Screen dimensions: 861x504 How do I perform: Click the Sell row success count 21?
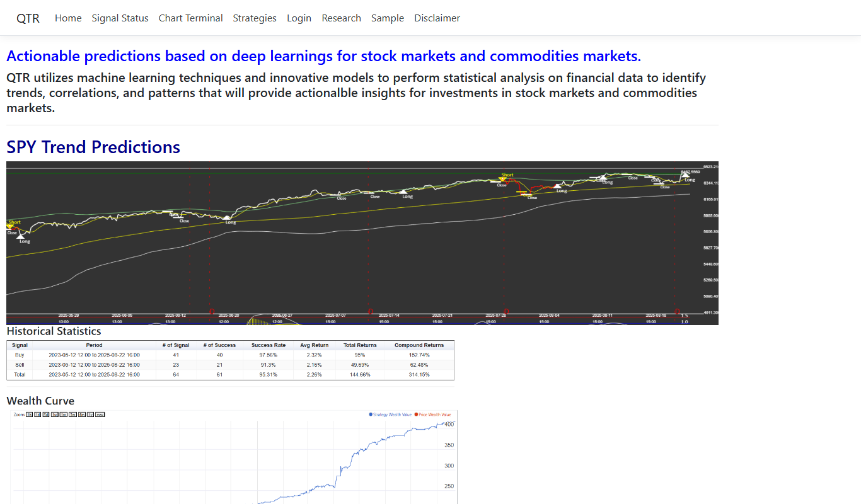(219, 365)
